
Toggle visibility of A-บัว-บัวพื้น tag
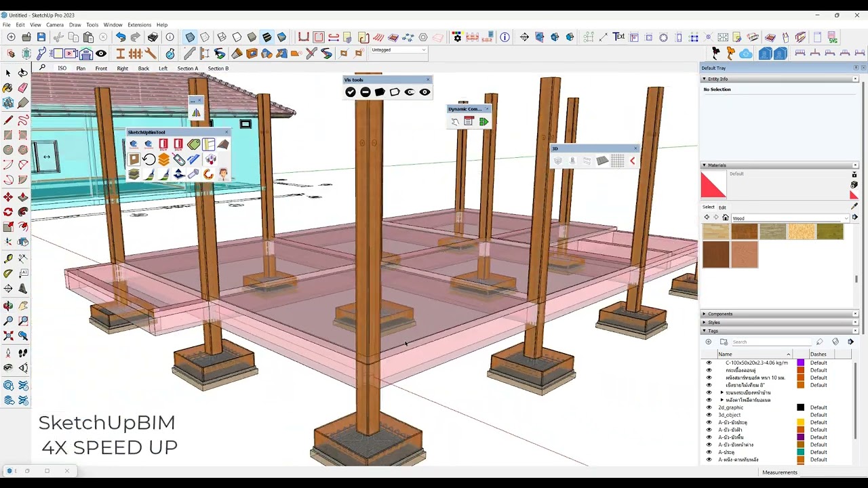(709, 437)
